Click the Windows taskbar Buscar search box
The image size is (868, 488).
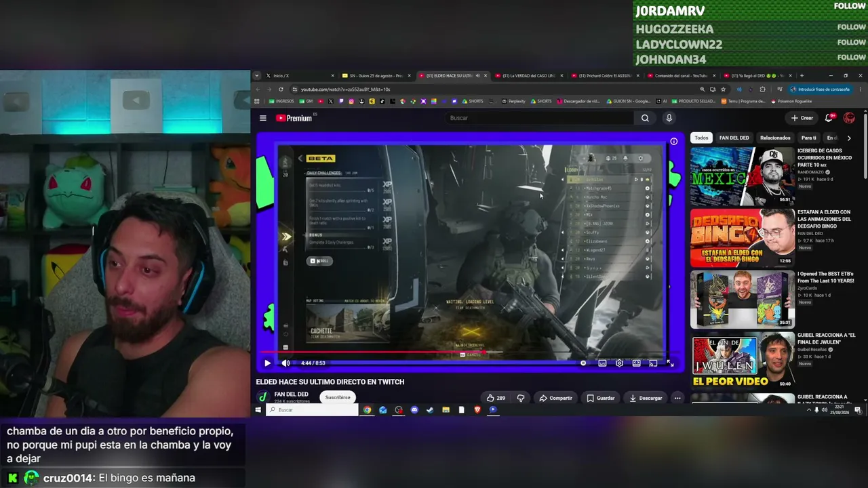click(312, 410)
